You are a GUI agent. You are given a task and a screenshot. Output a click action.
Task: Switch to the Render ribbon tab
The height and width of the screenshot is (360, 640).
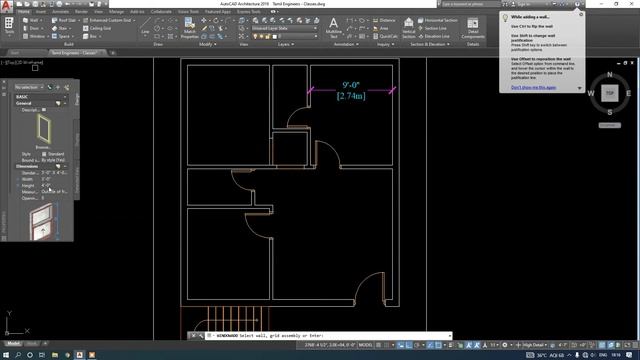click(x=81, y=12)
